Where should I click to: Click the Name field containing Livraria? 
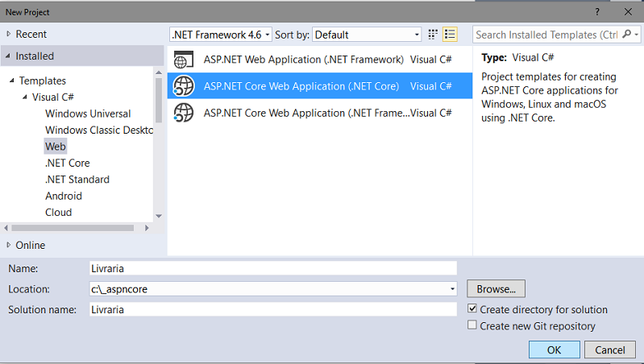[x=273, y=268]
